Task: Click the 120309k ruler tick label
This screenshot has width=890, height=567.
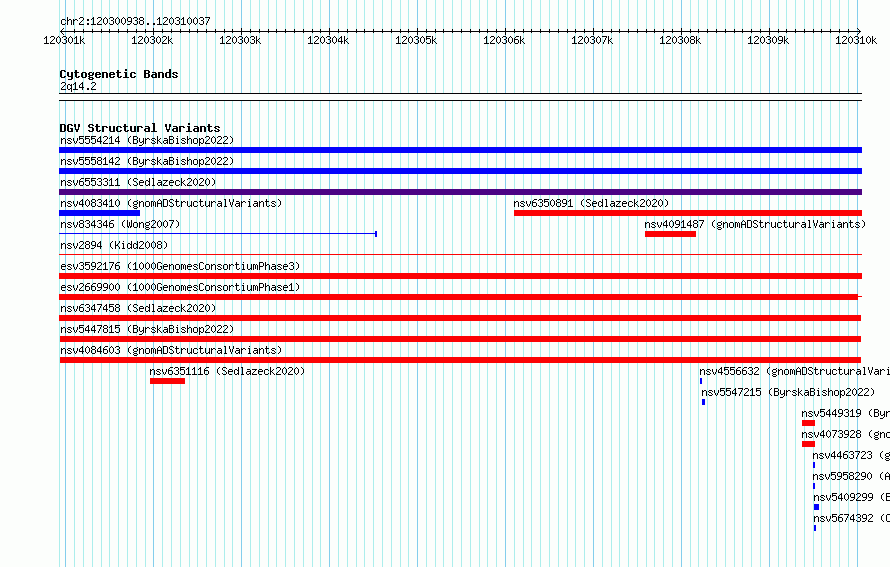Action: click(768, 40)
